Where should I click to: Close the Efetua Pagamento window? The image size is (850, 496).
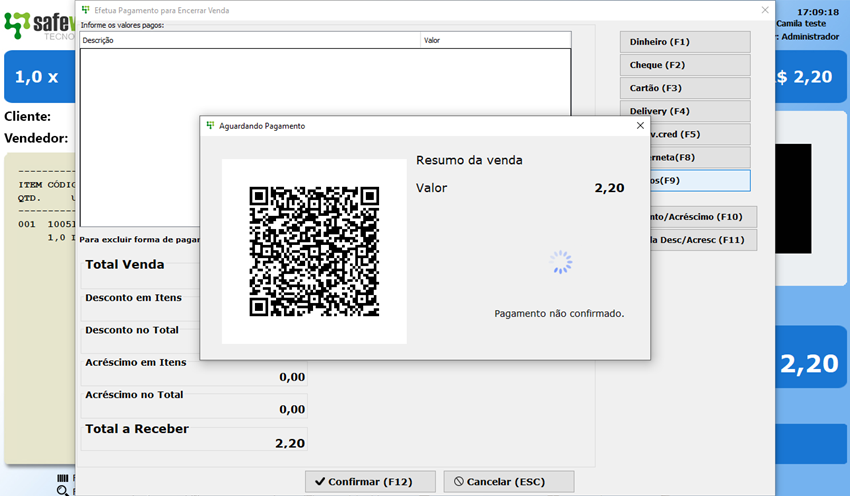point(765,10)
